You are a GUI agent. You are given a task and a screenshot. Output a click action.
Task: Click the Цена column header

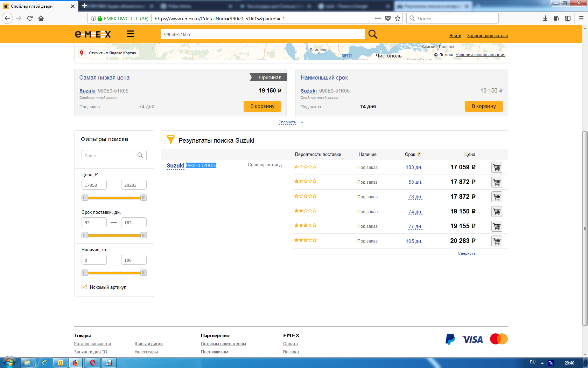click(x=470, y=155)
